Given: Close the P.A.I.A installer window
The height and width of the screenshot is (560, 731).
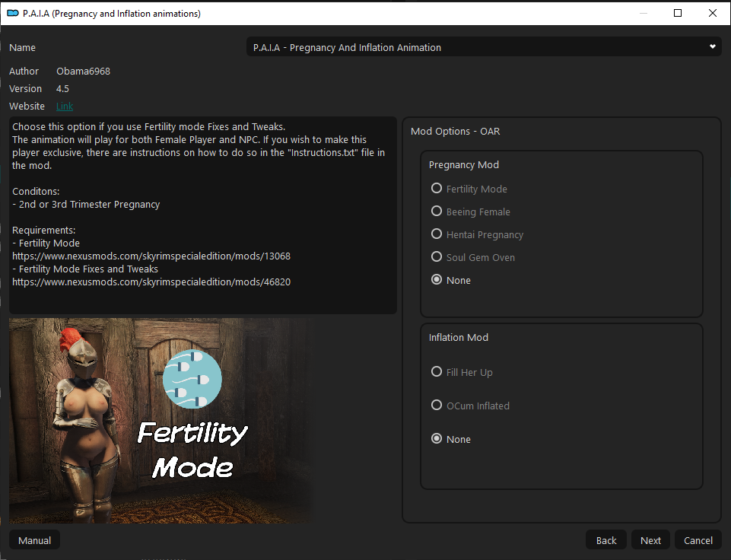Looking at the screenshot, I should pos(712,13).
